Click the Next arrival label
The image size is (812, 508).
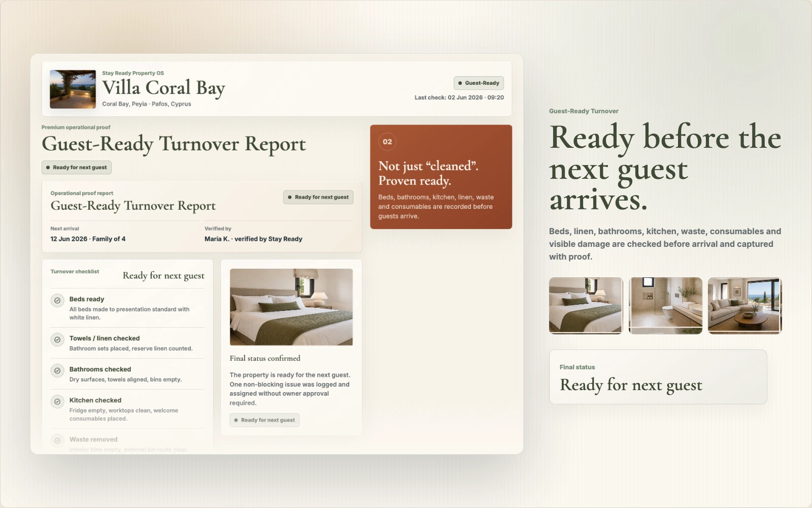(x=64, y=229)
